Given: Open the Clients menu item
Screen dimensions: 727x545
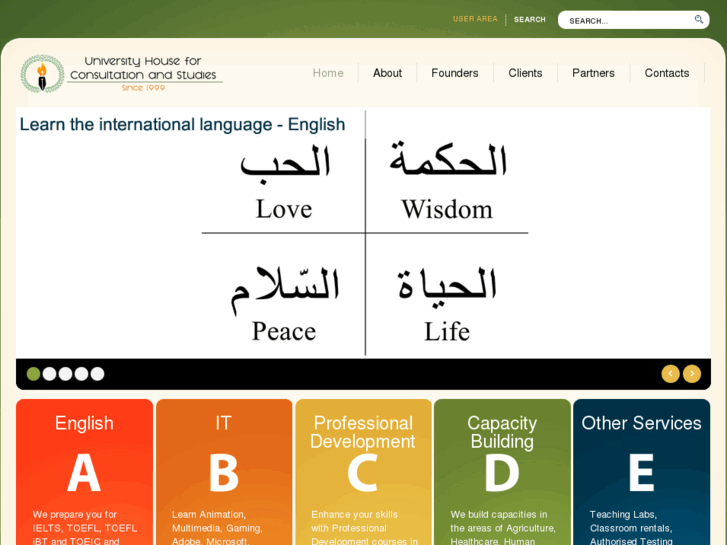Looking at the screenshot, I should click(525, 73).
